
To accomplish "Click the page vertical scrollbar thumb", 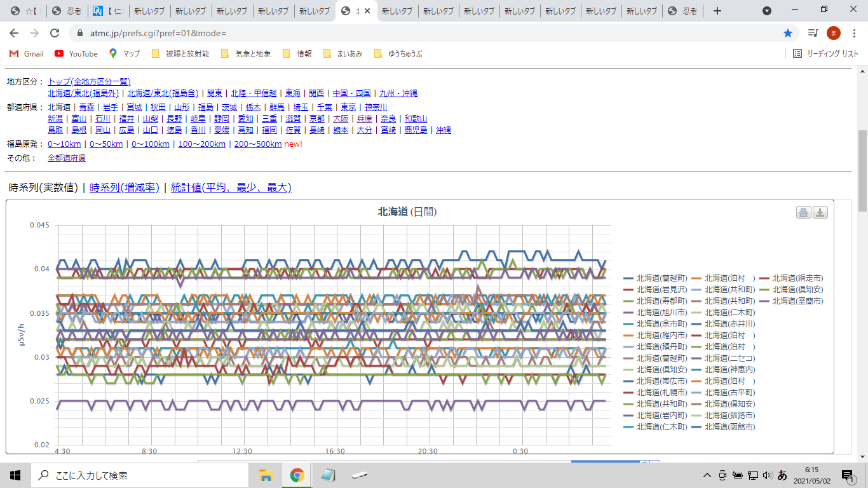I will pyautogui.click(x=862, y=170).
